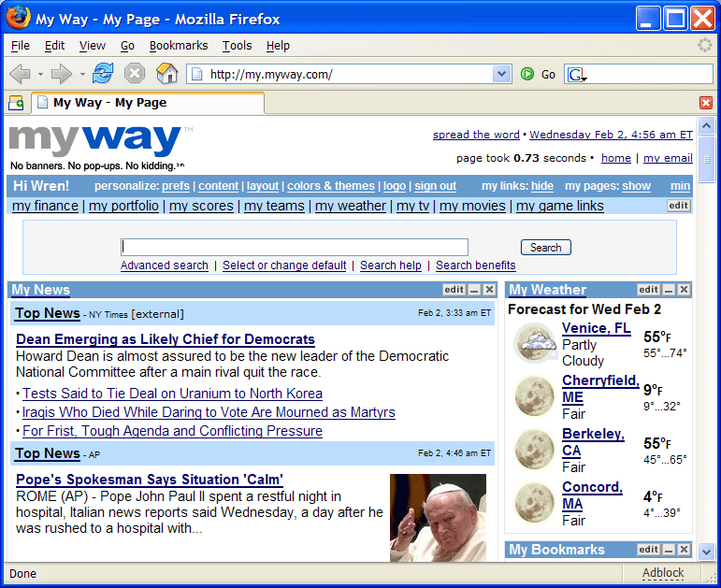Reload the page with the Refresh icon

click(x=103, y=74)
